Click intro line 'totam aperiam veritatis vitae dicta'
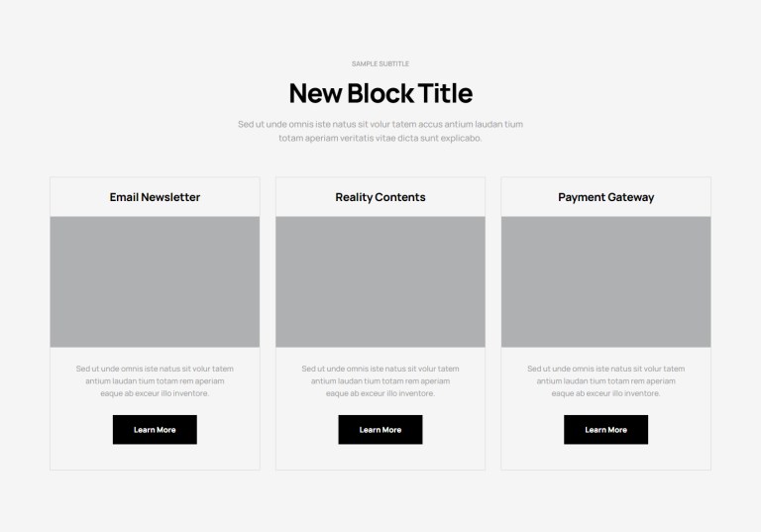 coord(380,138)
